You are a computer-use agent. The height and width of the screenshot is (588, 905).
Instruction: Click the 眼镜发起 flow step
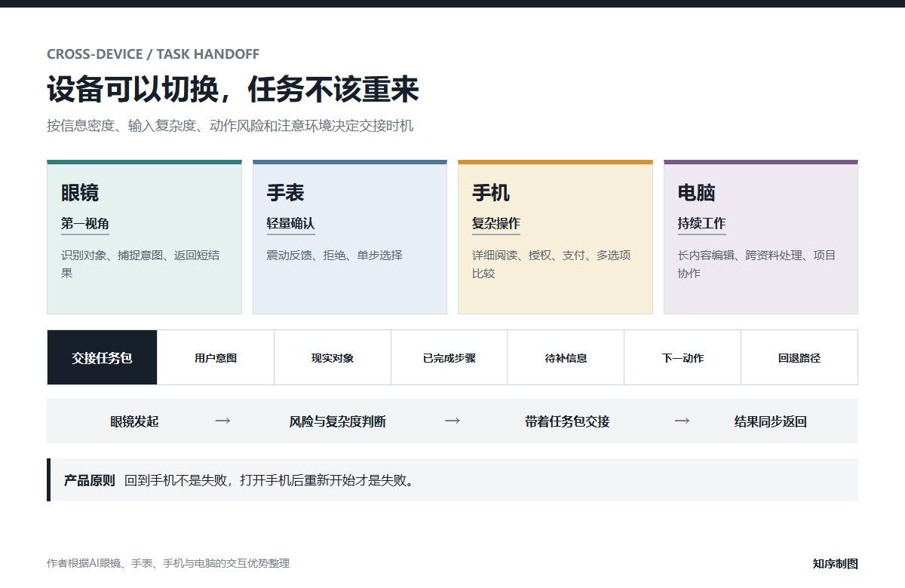(x=134, y=421)
